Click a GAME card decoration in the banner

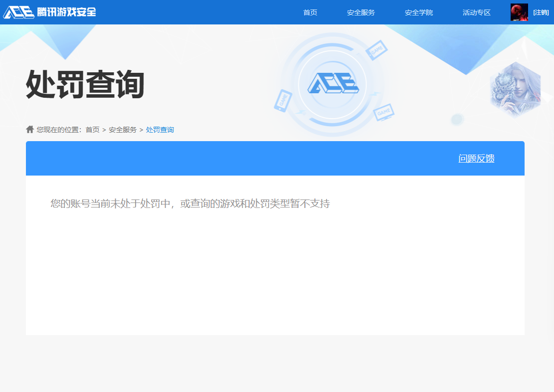coord(377,49)
